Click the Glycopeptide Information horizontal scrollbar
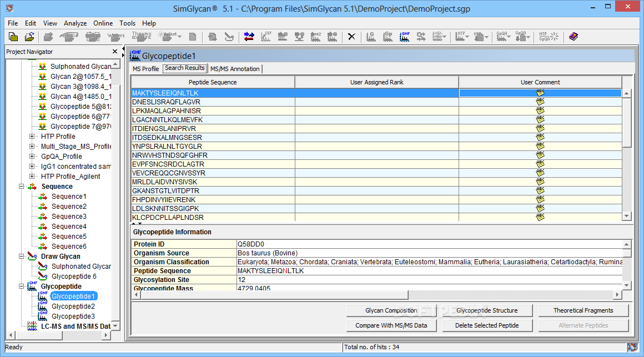This screenshot has height=357, width=644. point(376,295)
